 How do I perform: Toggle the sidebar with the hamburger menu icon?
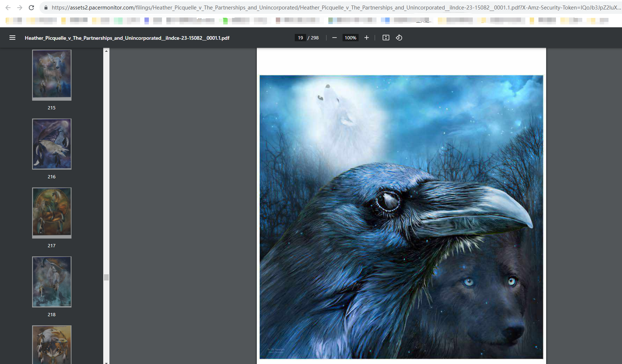tap(12, 38)
